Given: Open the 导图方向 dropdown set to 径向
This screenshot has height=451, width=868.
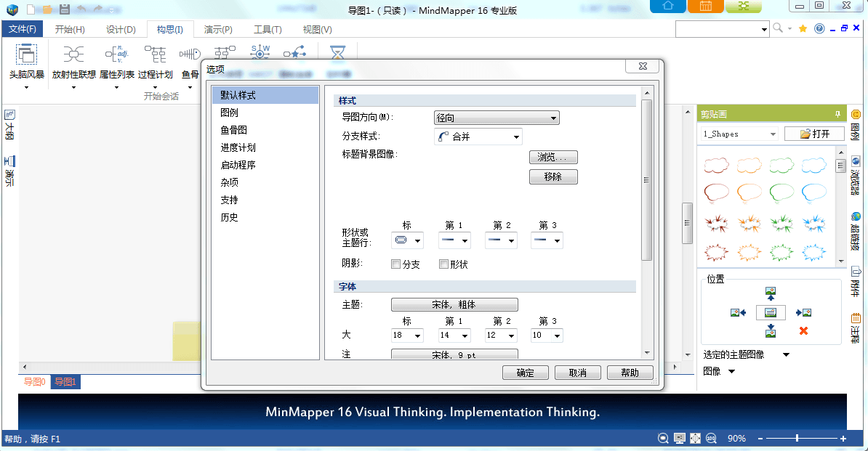Looking at the screenshot, I should pyautogui.click(x=496, y=118).
